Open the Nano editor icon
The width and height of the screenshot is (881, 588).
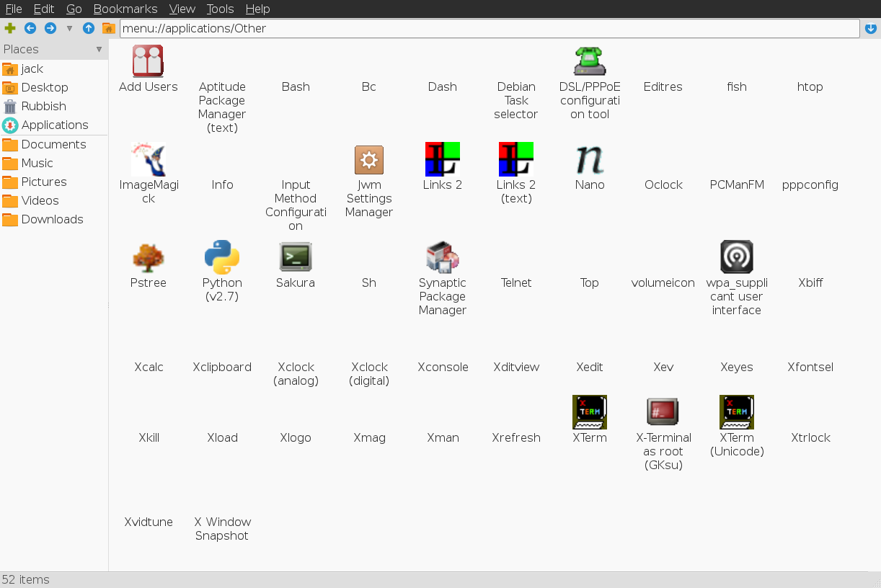point(590,159)
